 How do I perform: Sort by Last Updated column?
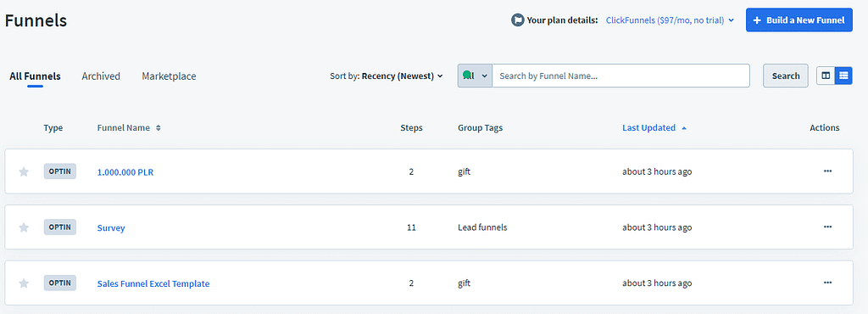[654, 128]
